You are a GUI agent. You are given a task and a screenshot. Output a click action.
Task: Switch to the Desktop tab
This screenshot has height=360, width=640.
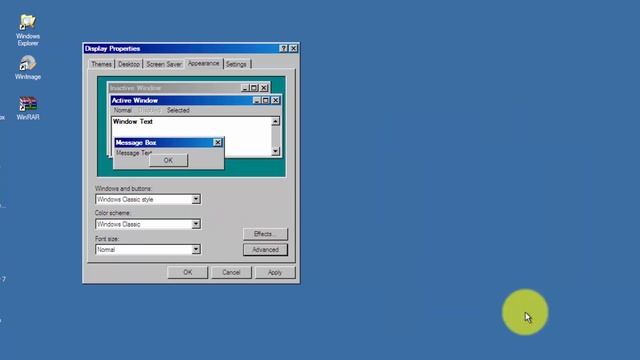129,64
